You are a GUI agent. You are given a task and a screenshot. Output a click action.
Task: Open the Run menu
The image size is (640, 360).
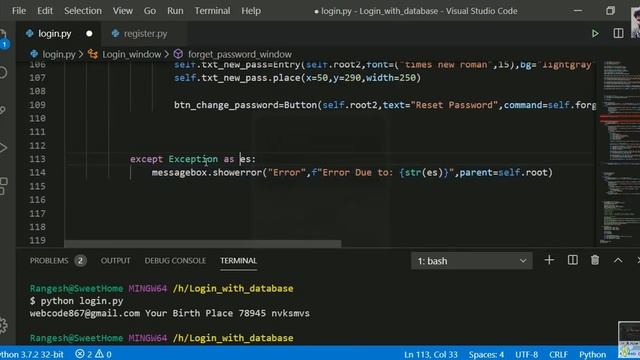[x=175, y=11]
